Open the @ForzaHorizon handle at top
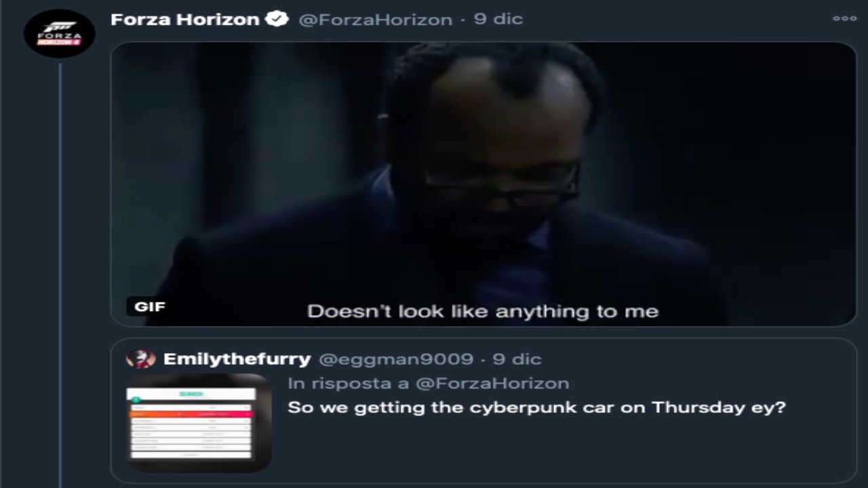 375,20
